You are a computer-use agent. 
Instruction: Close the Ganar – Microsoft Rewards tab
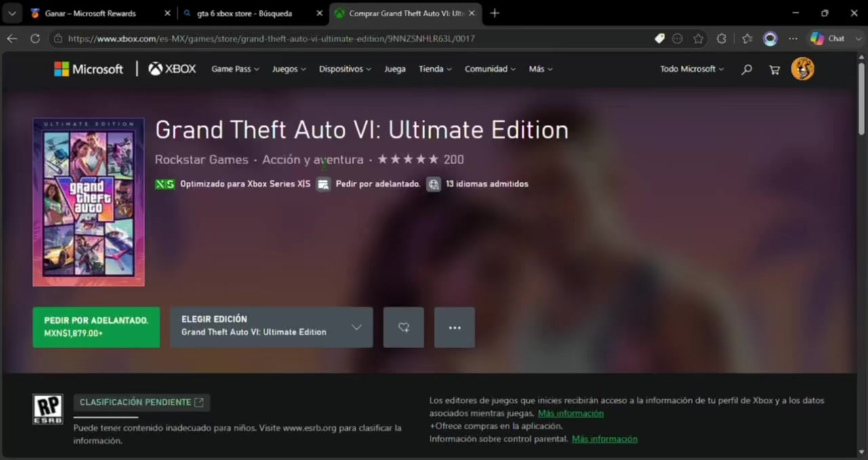tap(167, 14)
